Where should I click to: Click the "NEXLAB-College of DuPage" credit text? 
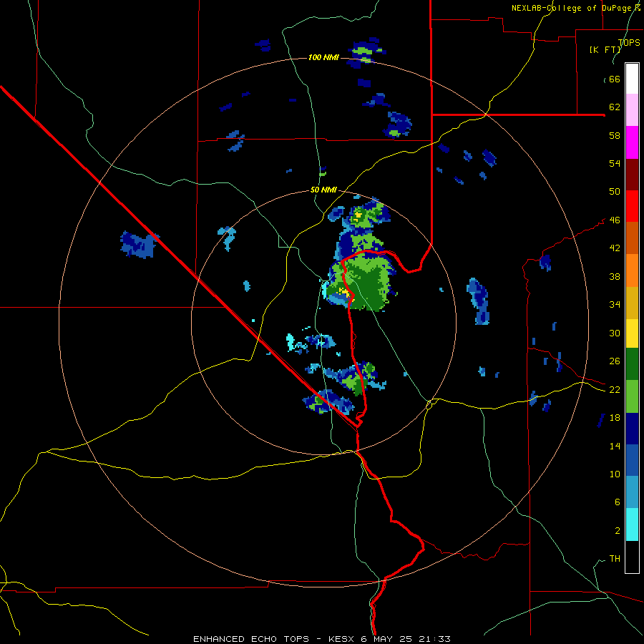tap(572, 8)
